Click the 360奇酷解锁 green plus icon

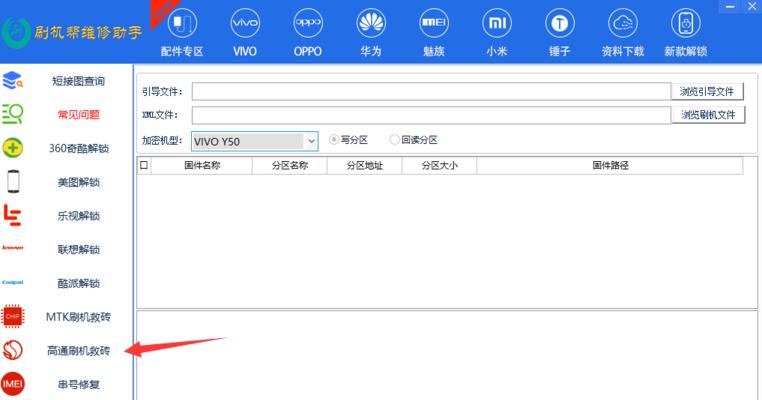13,148
